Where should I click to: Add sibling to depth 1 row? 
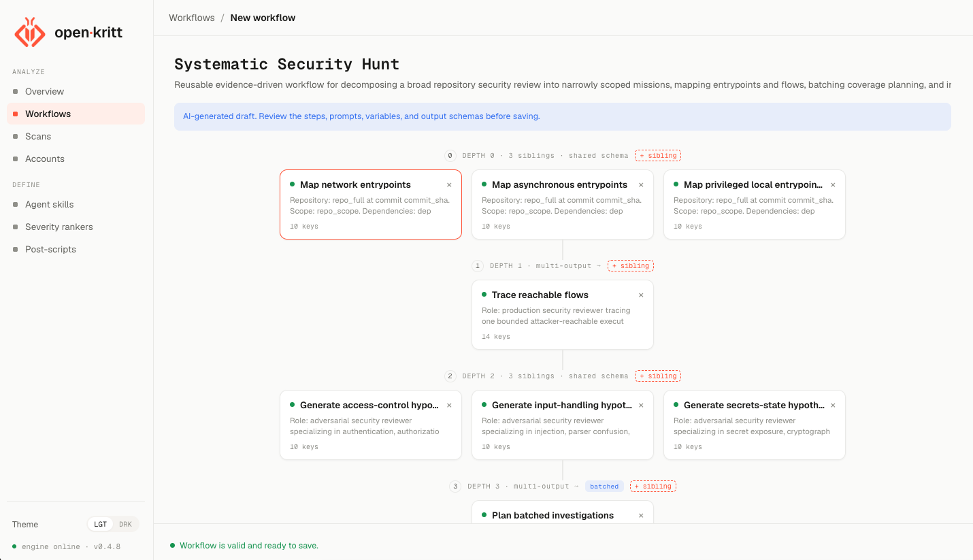coord(631,266)
